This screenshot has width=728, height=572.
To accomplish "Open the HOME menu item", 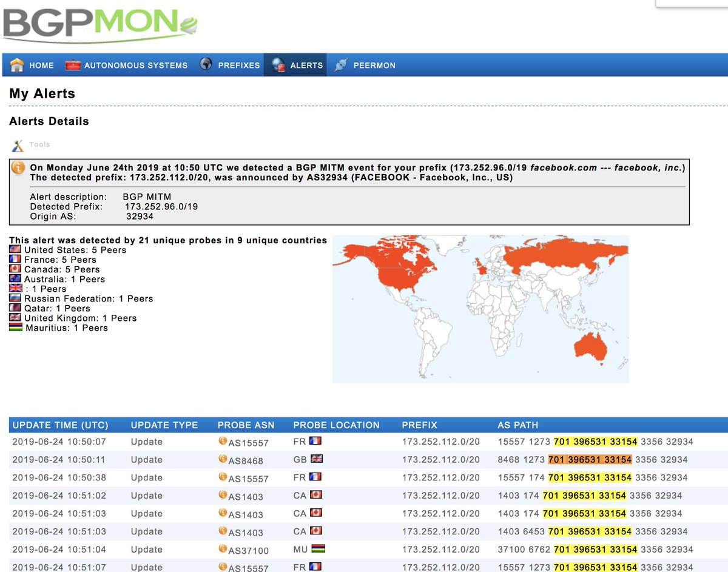I will click(x=41, y=66).
